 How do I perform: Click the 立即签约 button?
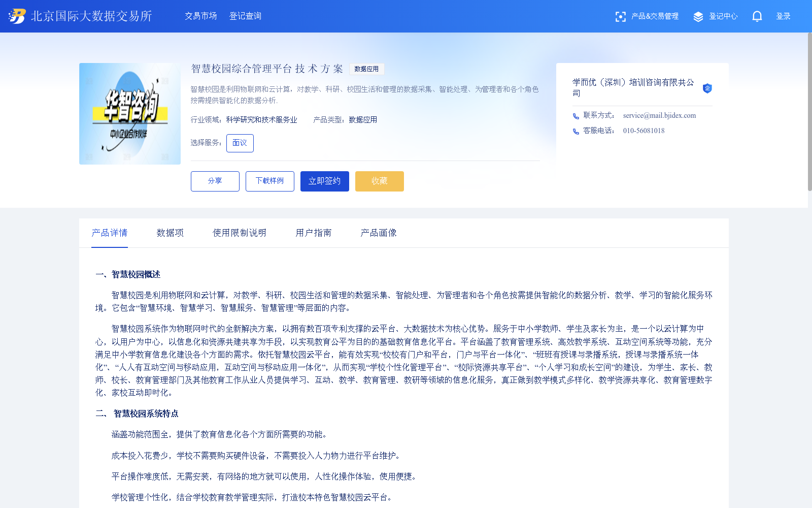point(325,181)
